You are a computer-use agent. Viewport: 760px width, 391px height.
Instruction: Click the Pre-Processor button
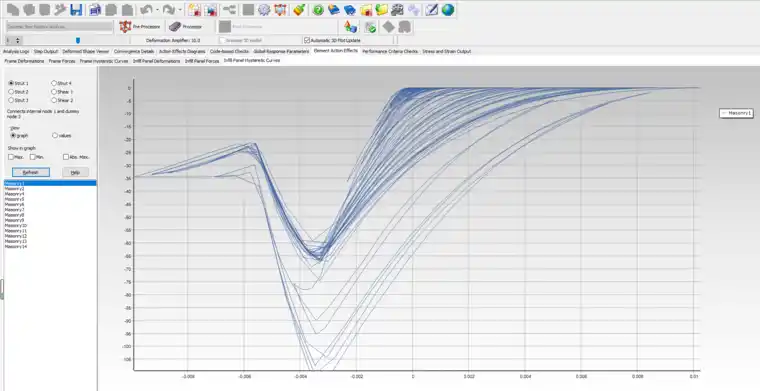[x=140, y=27]
